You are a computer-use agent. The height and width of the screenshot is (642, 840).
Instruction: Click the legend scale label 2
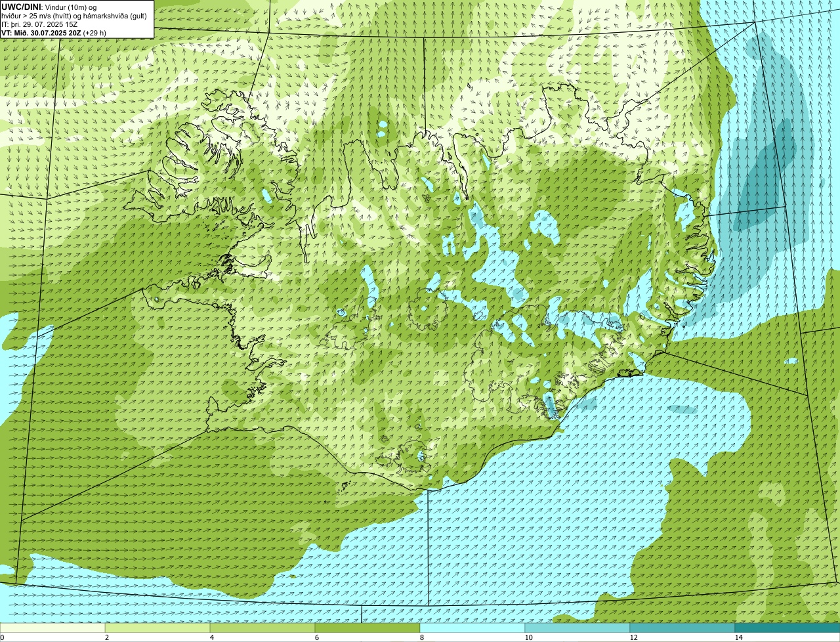pos(107,637)
